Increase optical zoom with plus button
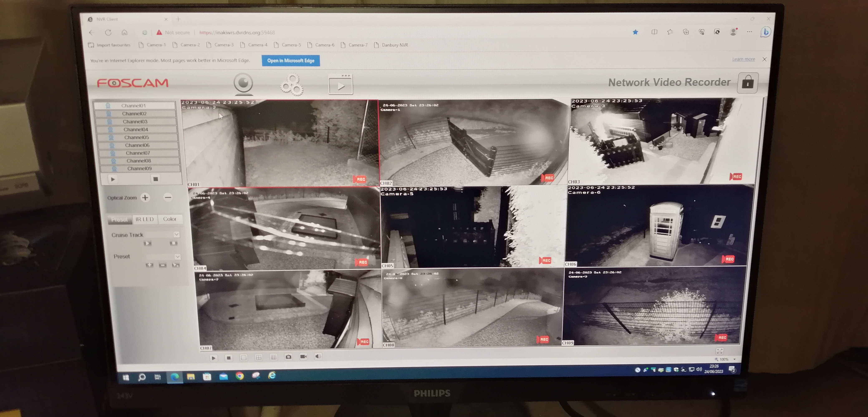The width and height of the screenshot is (868, 417). point(145,197)
